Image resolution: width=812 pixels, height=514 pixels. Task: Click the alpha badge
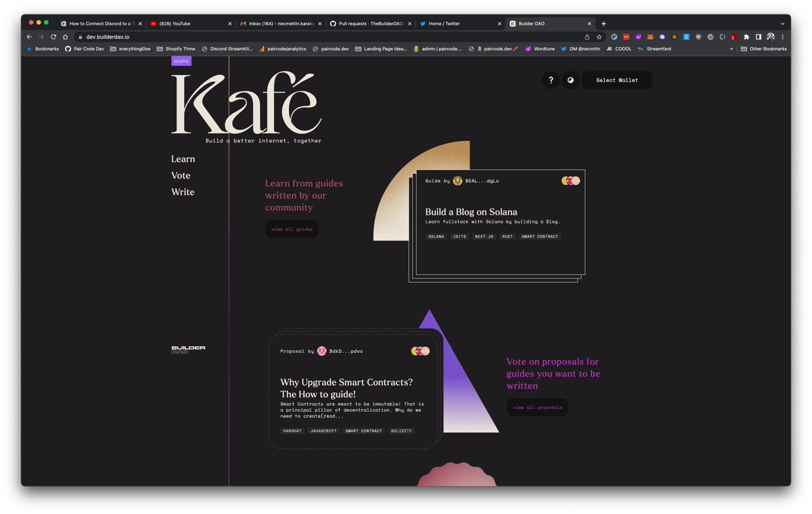[x=181, y=61]
